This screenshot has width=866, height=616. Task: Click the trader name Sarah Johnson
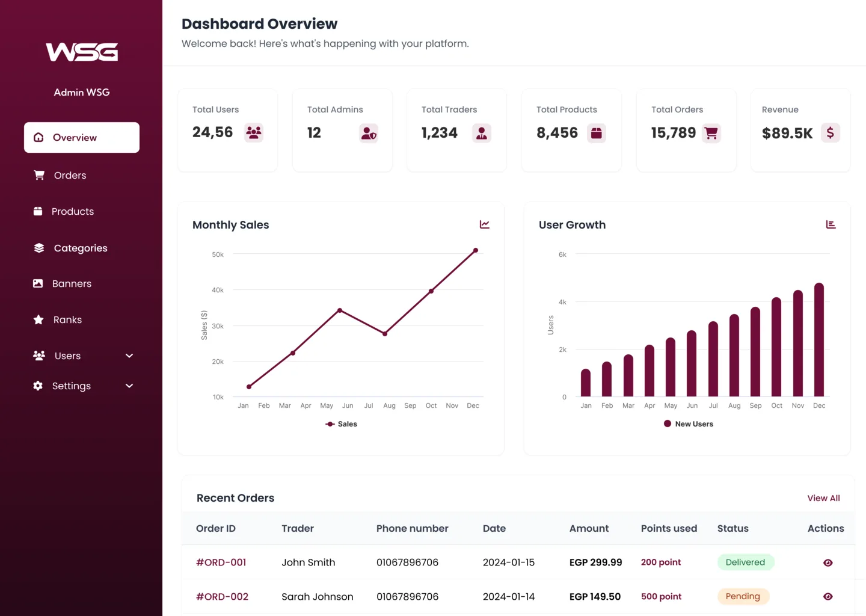[x=318, y=597]
